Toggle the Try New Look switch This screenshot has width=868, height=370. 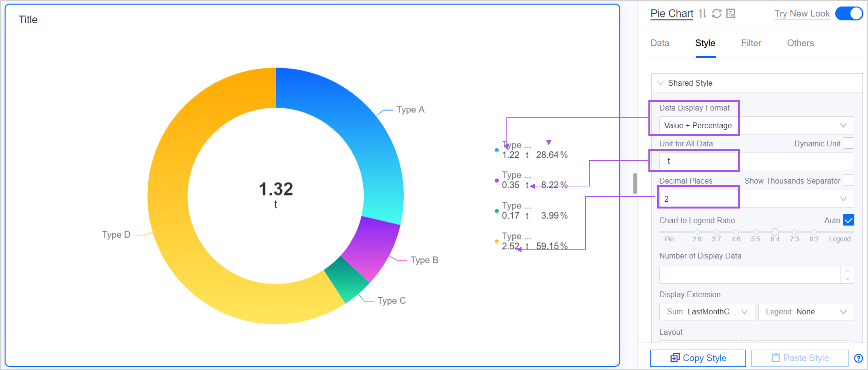point(849,13)
